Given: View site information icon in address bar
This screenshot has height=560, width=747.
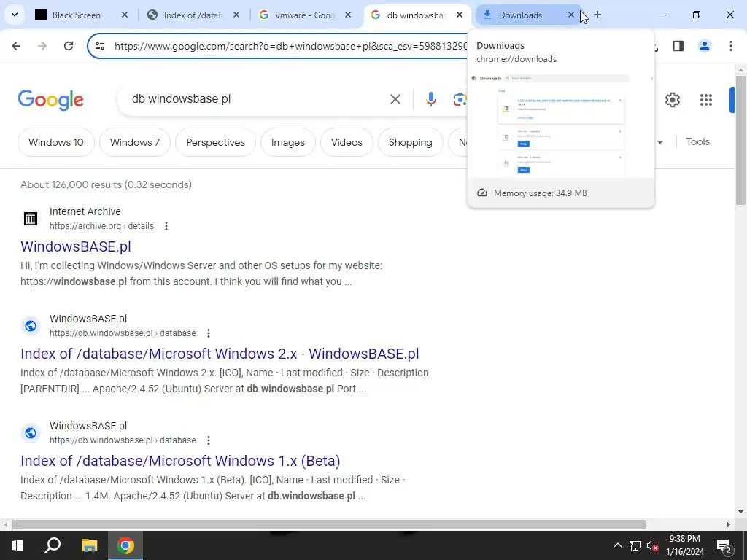Looking at the screenshot, I should tap(100, 46).
